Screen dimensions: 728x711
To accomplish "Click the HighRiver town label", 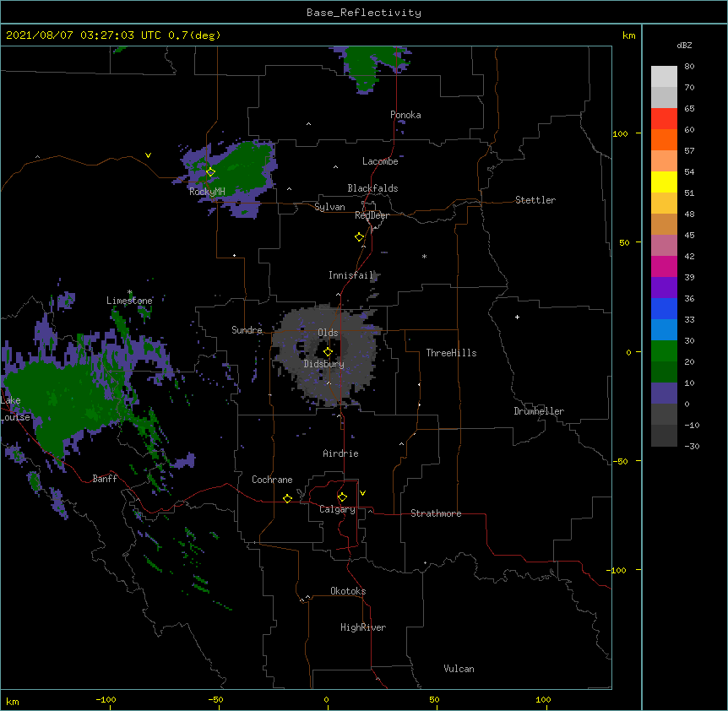I will (x=362, y=627).
